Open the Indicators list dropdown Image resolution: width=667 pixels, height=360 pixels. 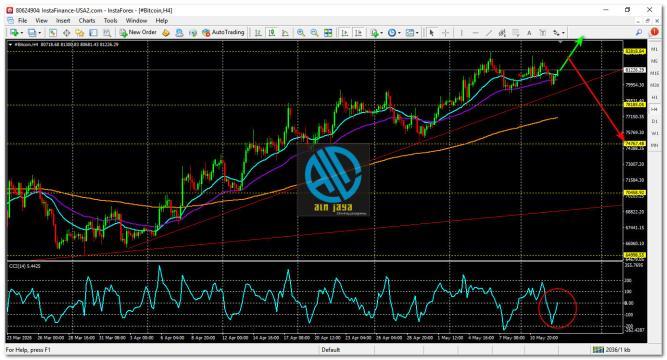coord(376,32)
